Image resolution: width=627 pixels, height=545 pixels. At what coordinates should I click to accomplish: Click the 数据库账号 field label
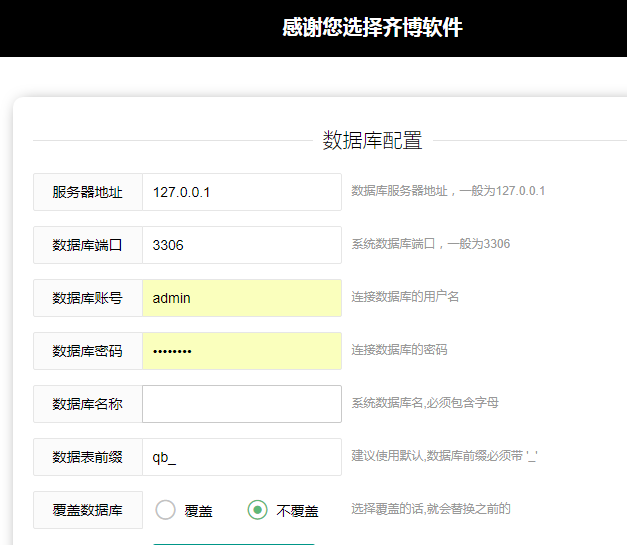[88, 298]
